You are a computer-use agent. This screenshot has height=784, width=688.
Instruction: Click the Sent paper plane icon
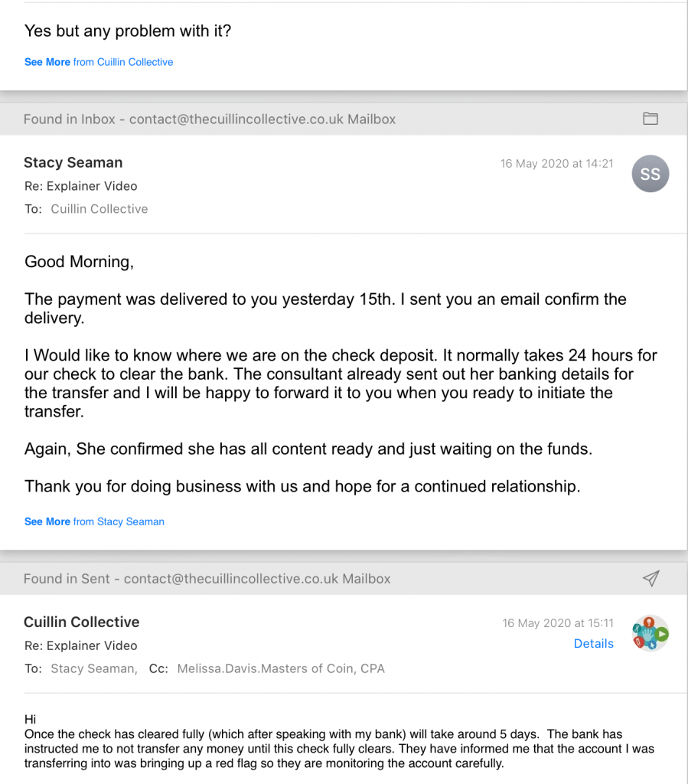(651, 579)
